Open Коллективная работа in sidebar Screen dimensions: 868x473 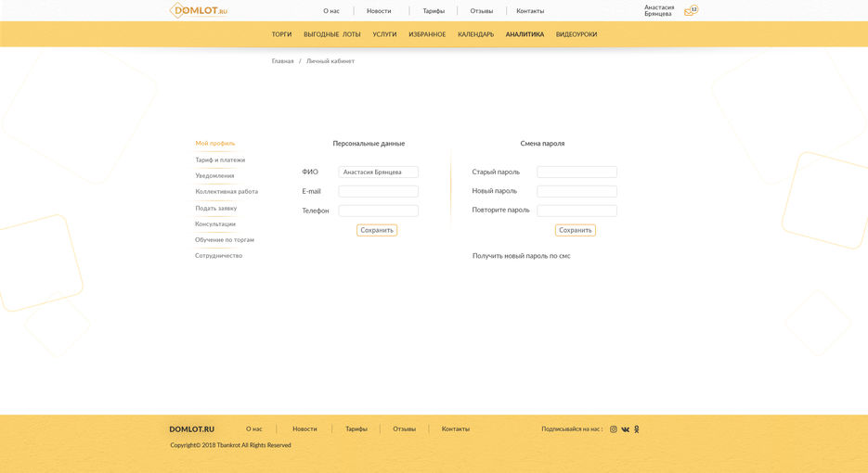tap(227, 192)
